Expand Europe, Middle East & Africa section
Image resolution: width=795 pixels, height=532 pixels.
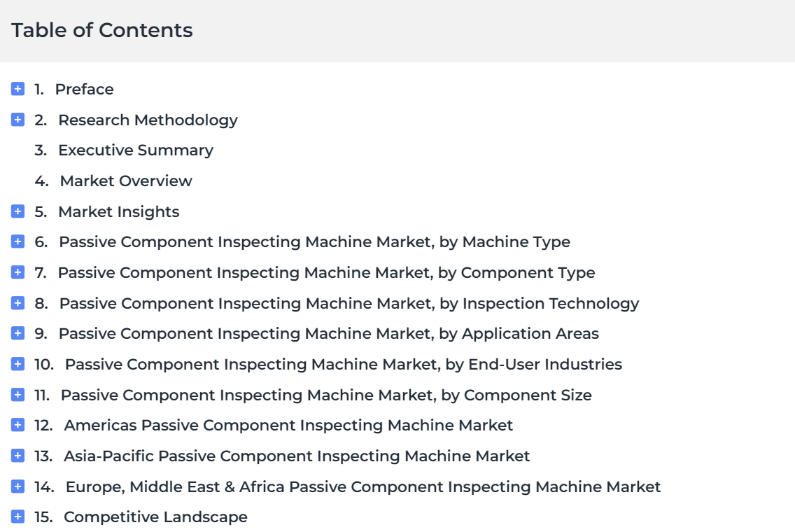(x=17, y=486)
